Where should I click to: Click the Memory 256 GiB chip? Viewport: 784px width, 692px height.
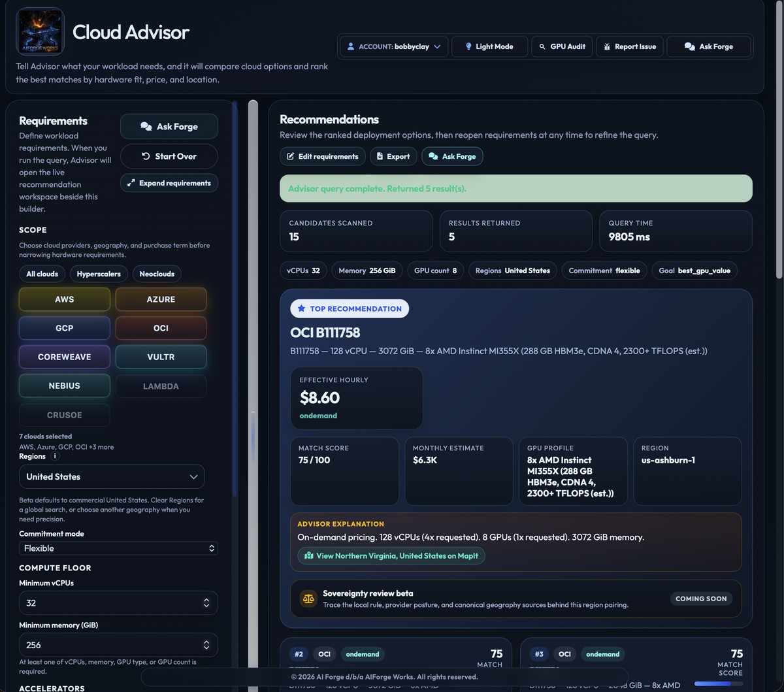367,271
